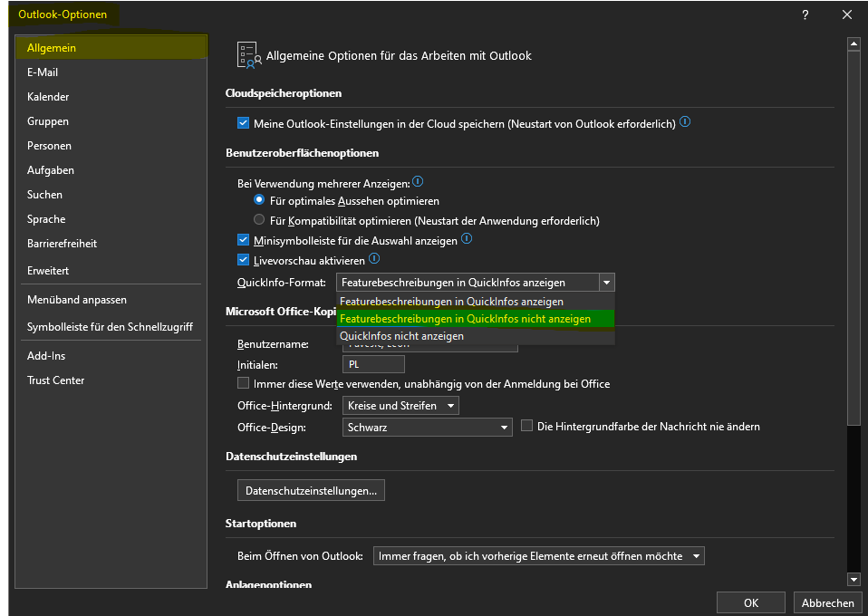Viewport: 868px width, 616px height.
Task: Open the Suchen category
Action: click(x=111, y=194)
